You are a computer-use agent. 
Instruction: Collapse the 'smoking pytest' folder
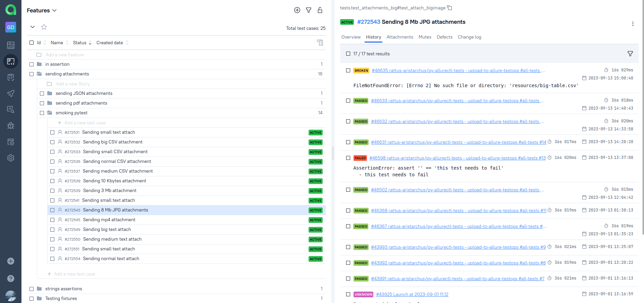point(50,113)
